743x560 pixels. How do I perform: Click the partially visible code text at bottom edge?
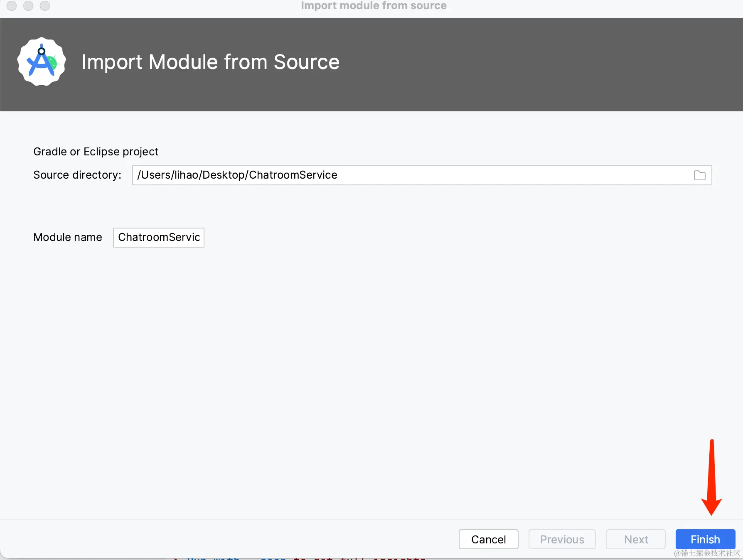click(299, 558)
